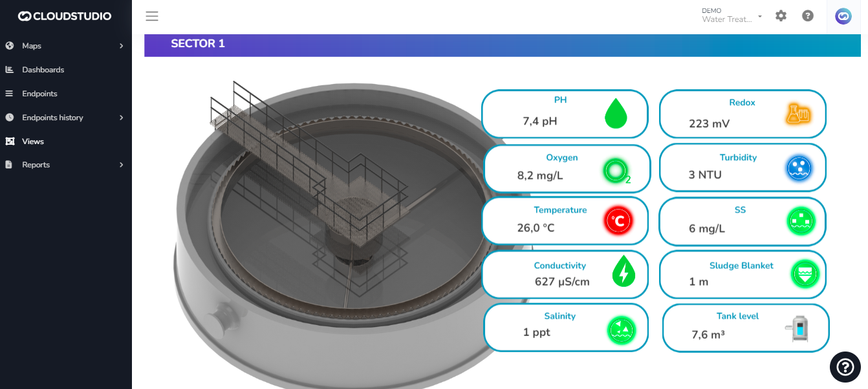
Task: Toggle the hamburger sidebar menu
Action: [x=152, y=16]
